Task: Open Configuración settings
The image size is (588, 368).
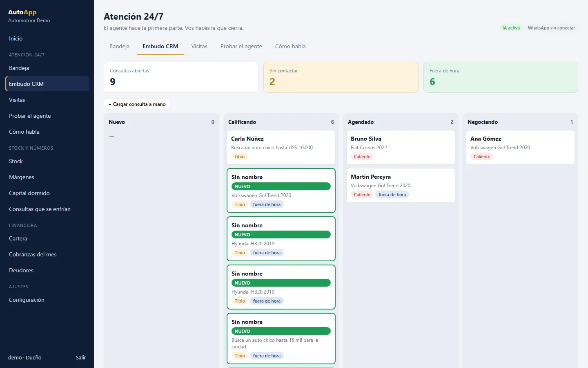Action: point(47,300)
